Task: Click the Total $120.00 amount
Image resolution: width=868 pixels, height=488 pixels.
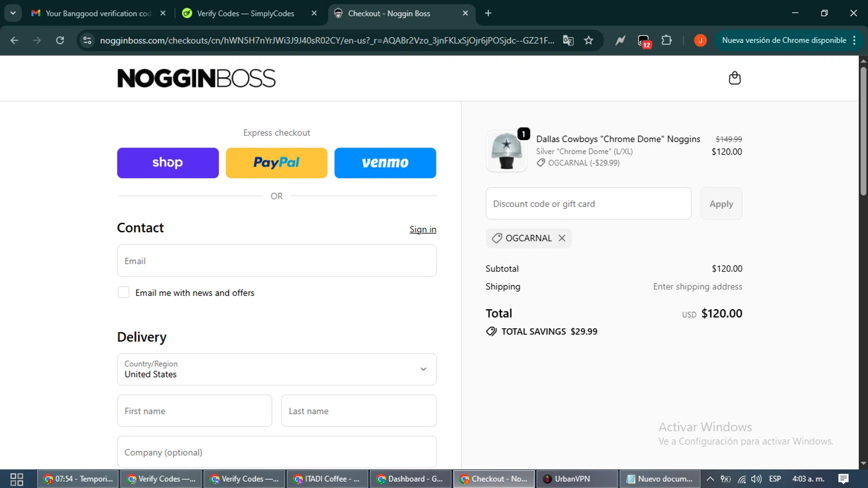Action: (722, 314)
